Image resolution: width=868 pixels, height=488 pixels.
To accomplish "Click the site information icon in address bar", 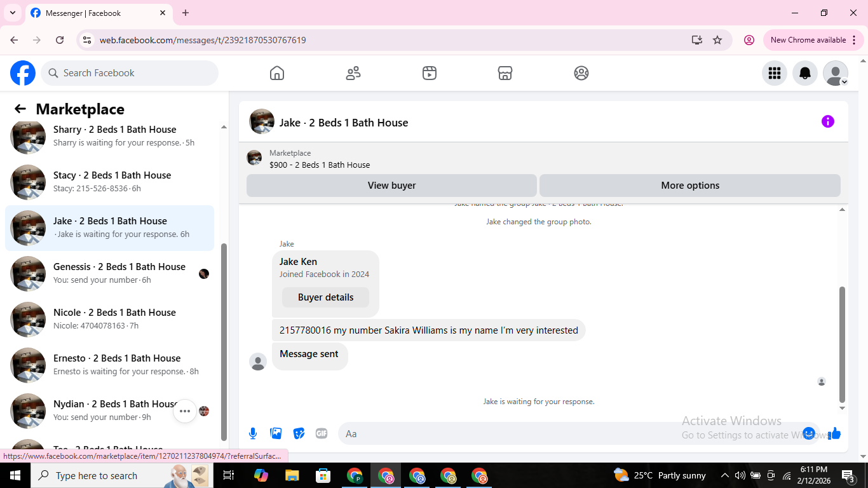I will (x=88, y=40).
